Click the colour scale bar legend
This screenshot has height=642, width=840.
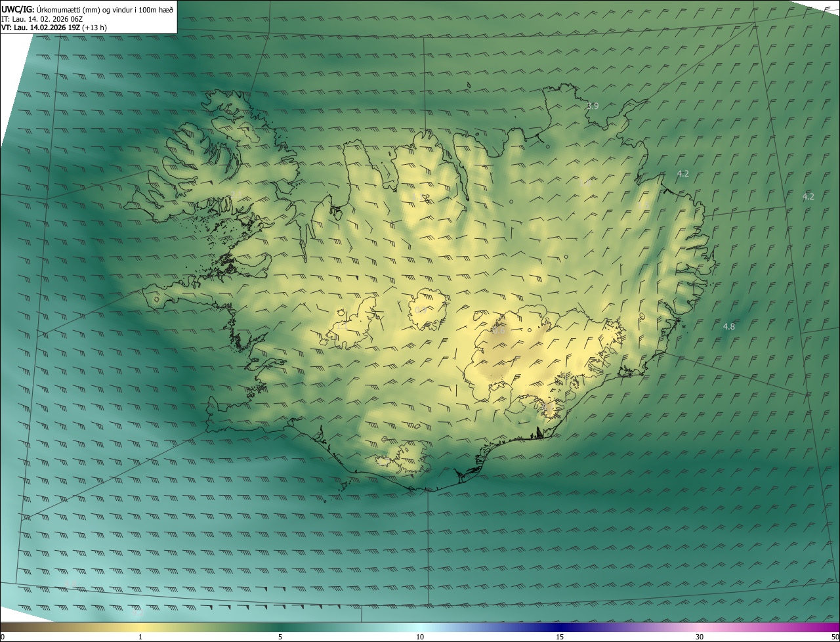(420, 627)
